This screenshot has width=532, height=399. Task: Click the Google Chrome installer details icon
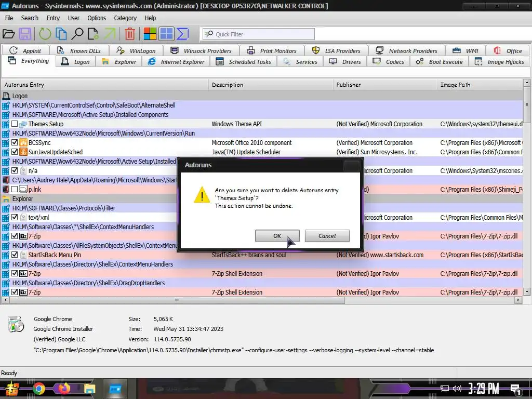pos(16,324)
